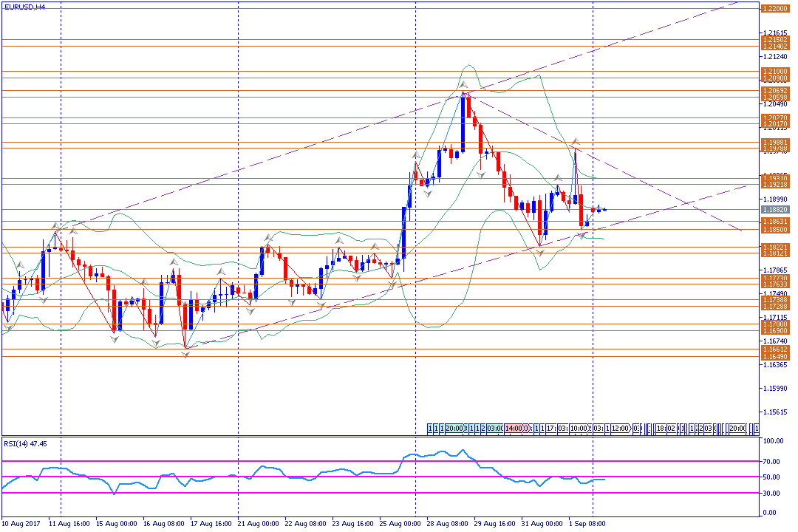Select the 1.18121 level label
798x532 pixels.
point(776,253)
